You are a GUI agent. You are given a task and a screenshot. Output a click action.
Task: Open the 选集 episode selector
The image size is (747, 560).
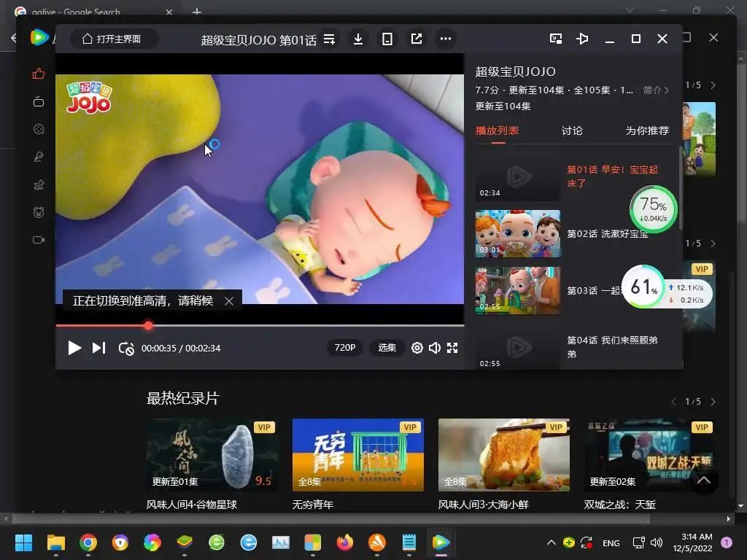coord(387,348)
